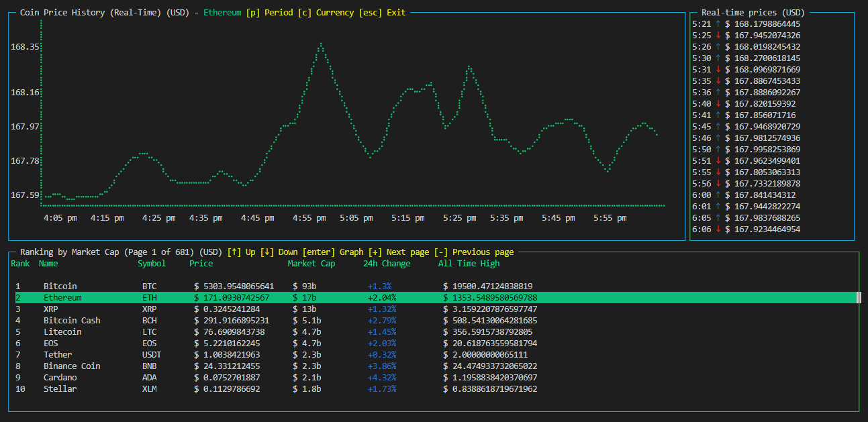Screen dimensions: 868x422
Task: Click Bitcoin price 5303.9548065641
Action: click(234, 286)
